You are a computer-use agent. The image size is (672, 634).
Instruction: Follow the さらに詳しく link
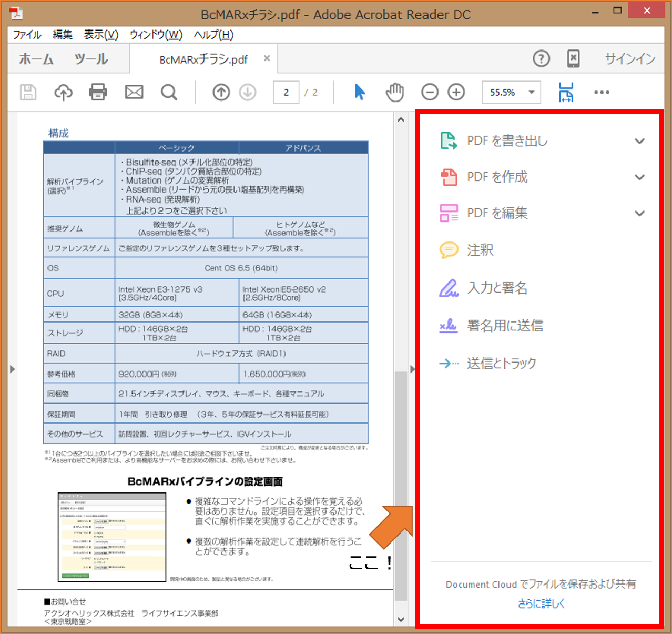541,604
